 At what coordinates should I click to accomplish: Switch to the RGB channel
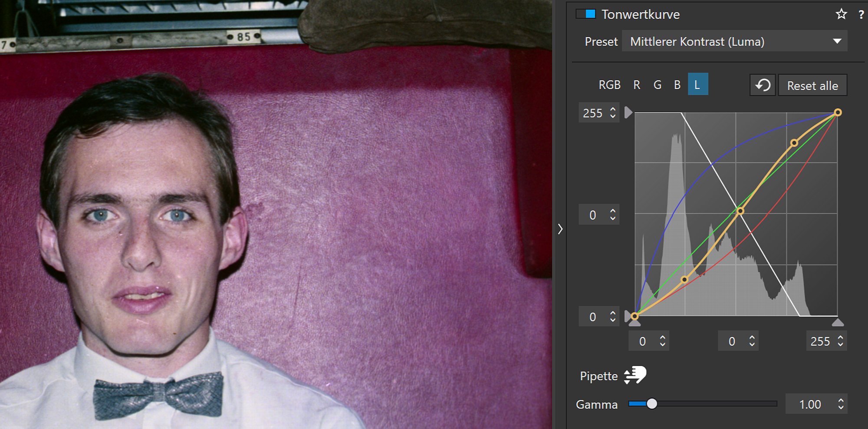[609, 85]
